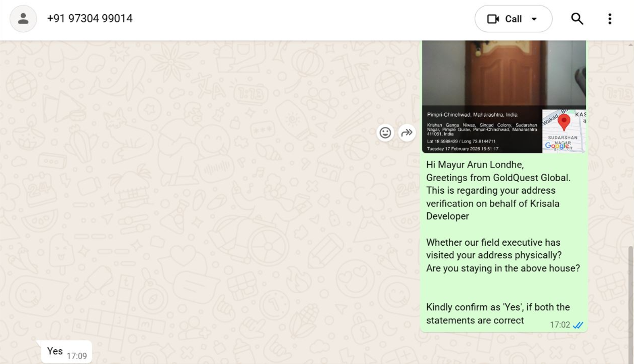
Task: Open the door photo attachment
Action: [x=504, y=97]
